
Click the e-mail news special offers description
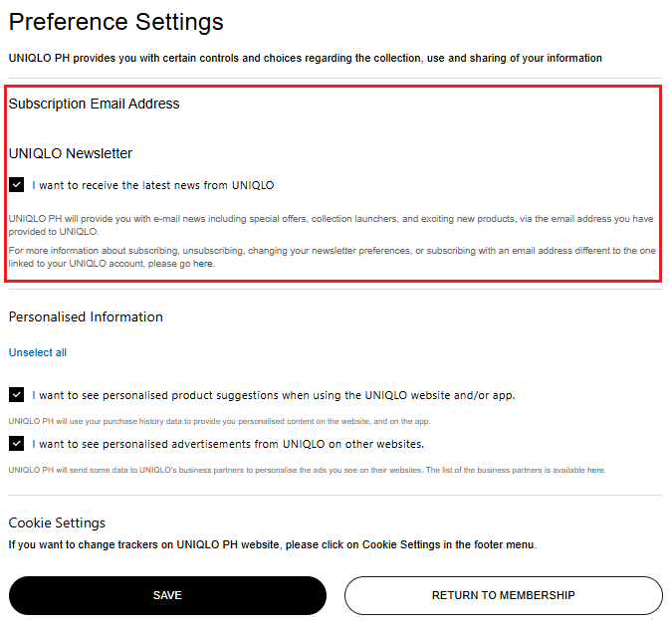click(x=331, y=225)
